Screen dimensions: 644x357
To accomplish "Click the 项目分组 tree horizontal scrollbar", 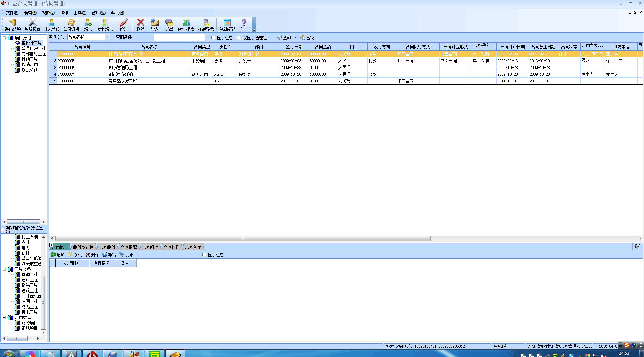I will click(x=23, y=222).
